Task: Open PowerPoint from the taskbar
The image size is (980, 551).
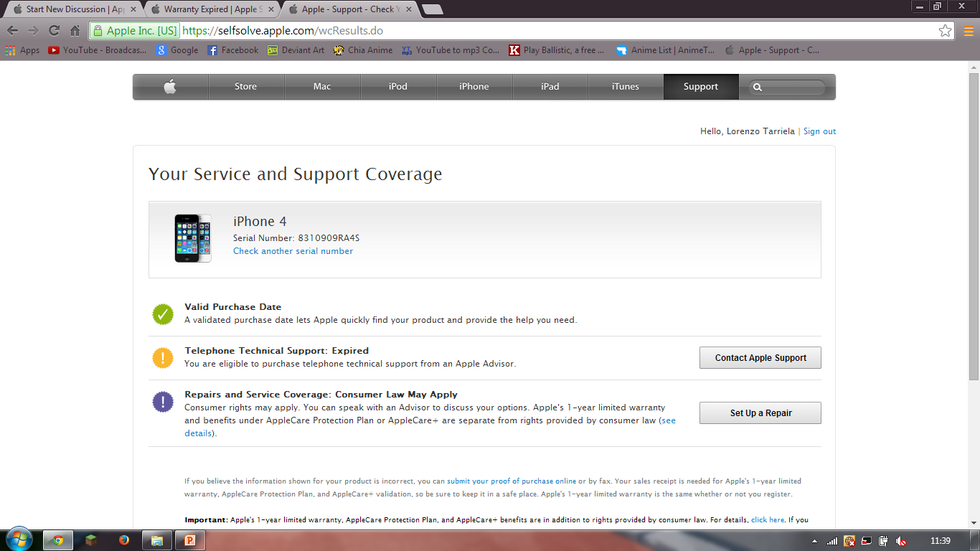Action: click(x=190, y=540)
